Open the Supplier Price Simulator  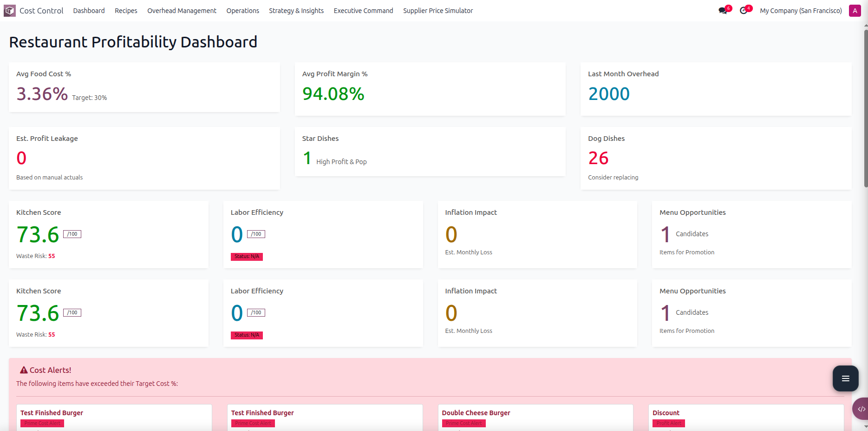click(x=437, y=10)
